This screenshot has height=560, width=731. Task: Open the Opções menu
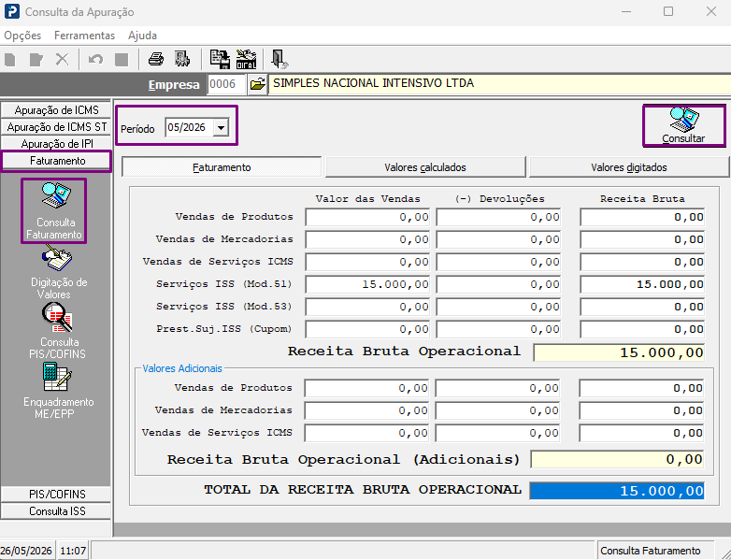pyautogui.click(x=22, y=36)
